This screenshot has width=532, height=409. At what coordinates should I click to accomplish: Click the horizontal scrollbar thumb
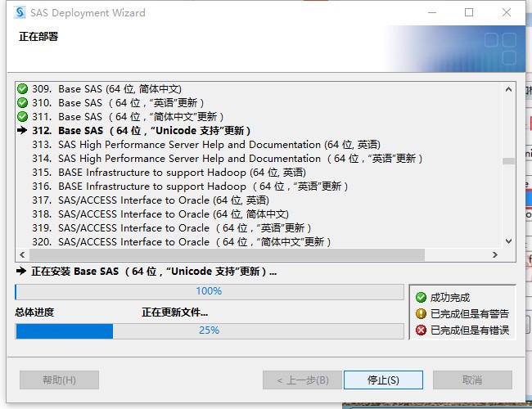pos(227,254)
